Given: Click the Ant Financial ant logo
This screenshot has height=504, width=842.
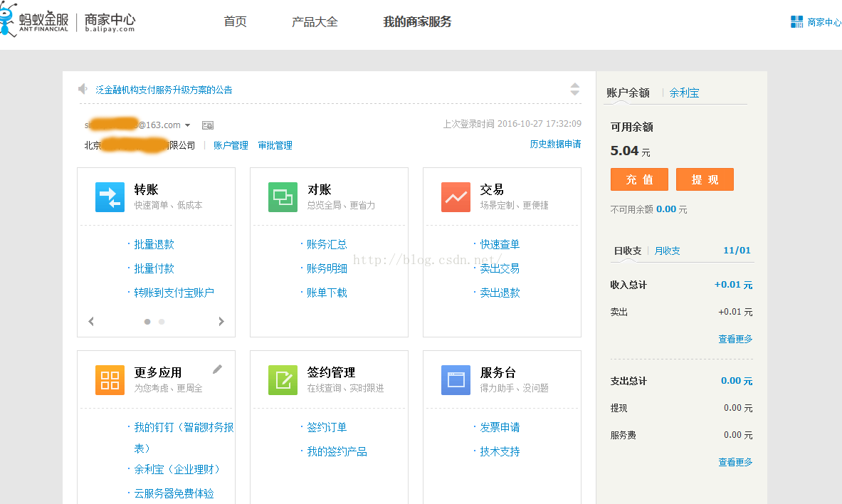Looking at the screenshot, I should (x=8, y=20).
